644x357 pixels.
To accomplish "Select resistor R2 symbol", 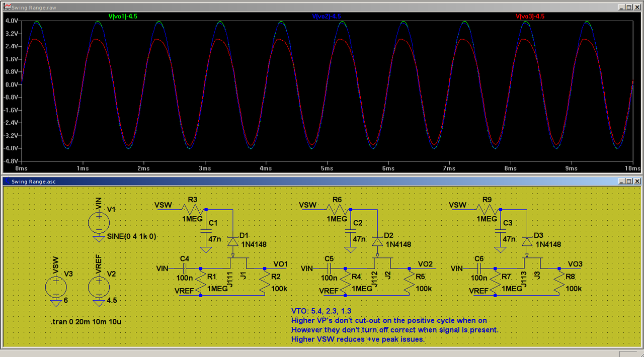I will [x=265, y=282].
